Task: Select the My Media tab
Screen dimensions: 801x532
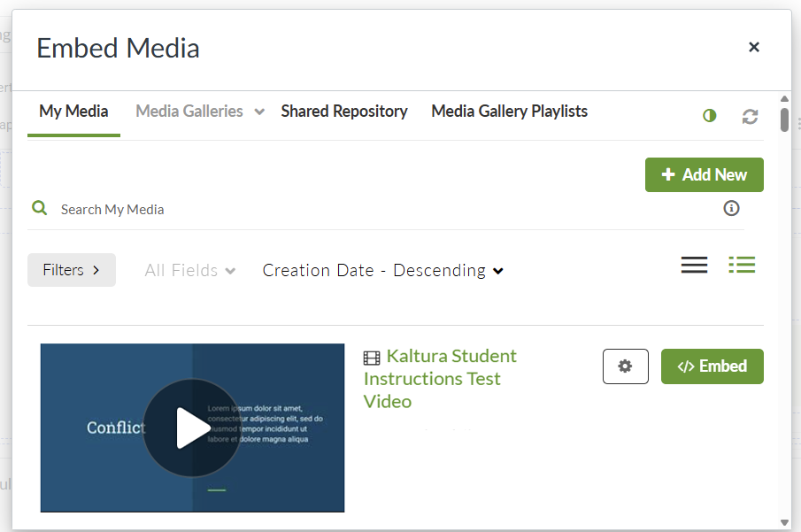Action: click(73, 112)
